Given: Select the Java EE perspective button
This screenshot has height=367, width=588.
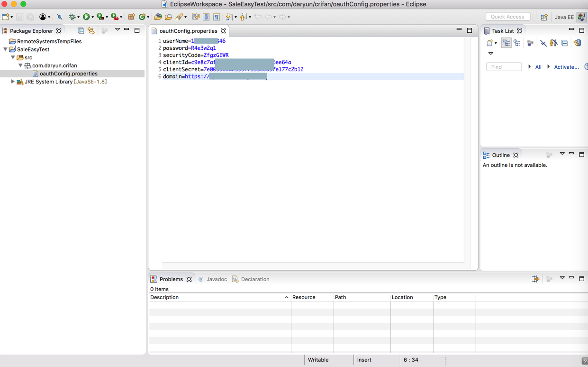Looking at the screenshot, I should click(x=564, y=17).
